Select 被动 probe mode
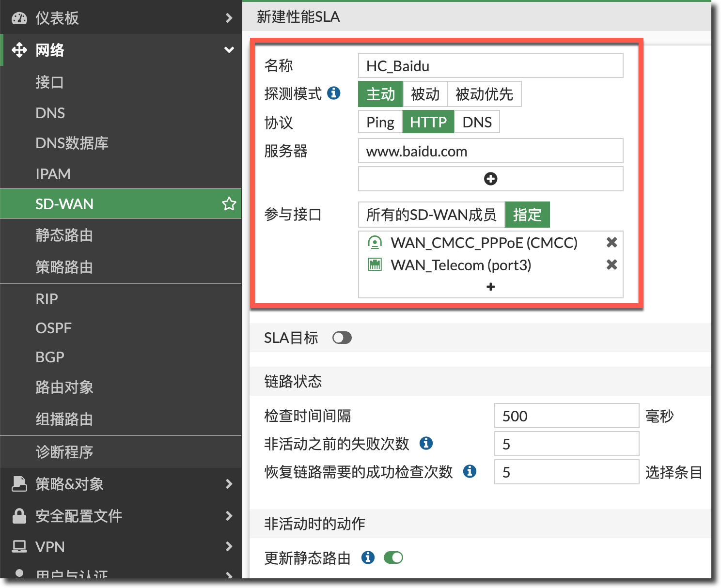Screen dimensions: 721x588 coord(425,94)
